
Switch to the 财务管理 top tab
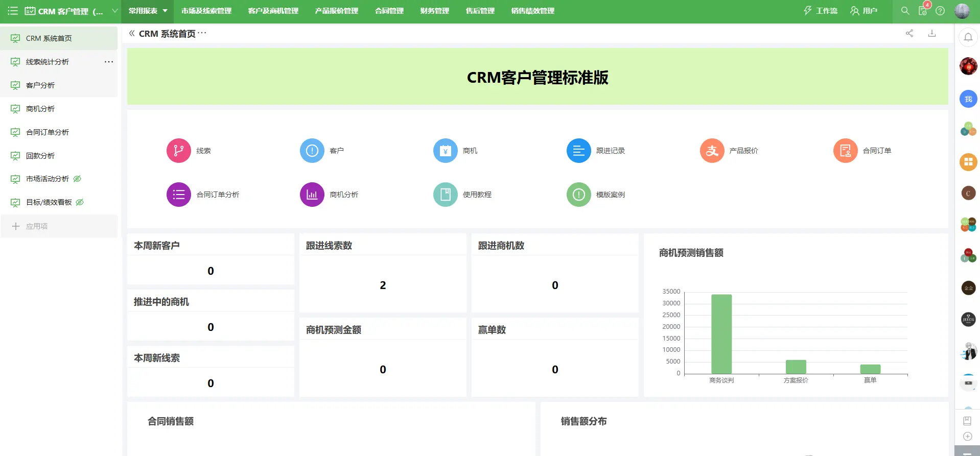(x=435, y=11)
